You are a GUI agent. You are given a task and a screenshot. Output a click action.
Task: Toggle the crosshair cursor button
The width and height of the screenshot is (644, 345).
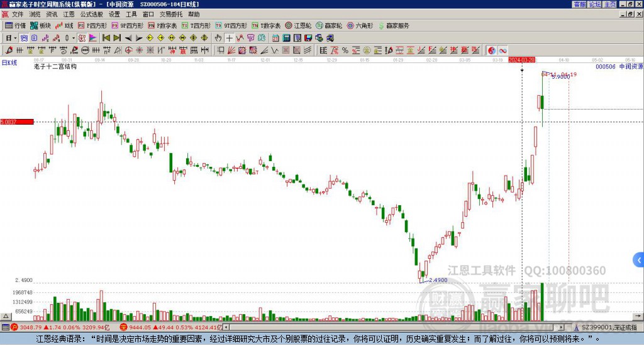click(230, 38)
